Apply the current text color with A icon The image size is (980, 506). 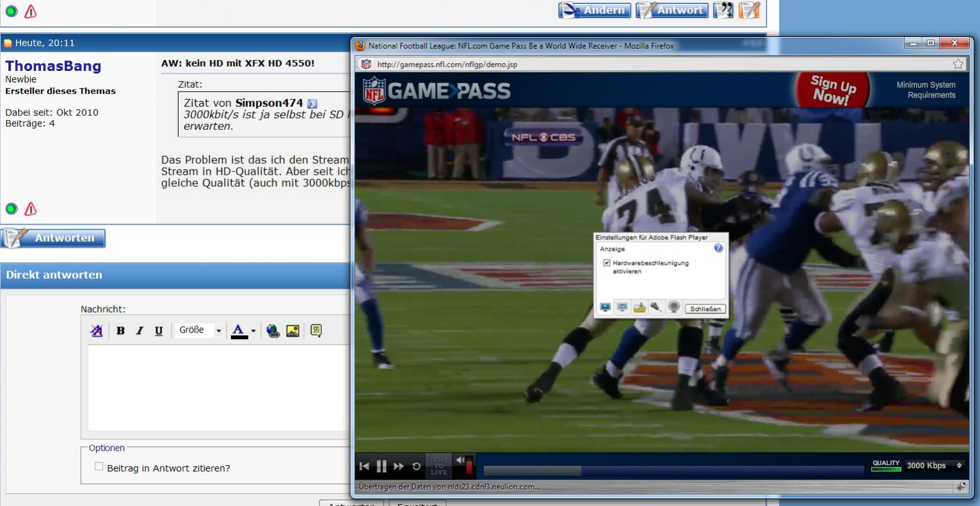point(239,331)
